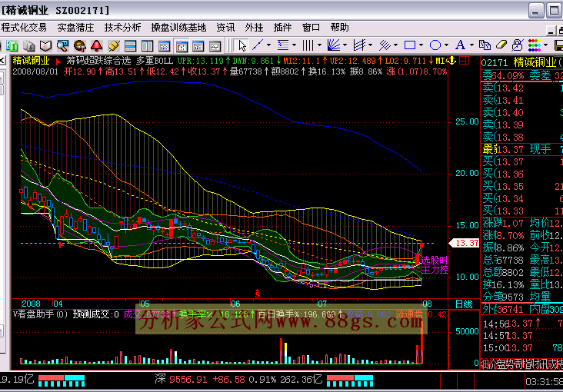Image resolution: width=563 pixels, height=392 pixels.
Task: Open the 技术分析 menu
Action: [x=123, y=27]
